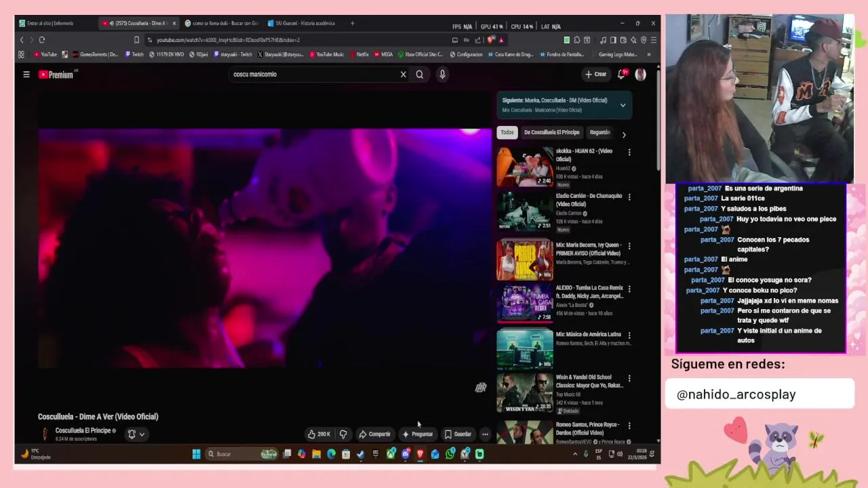The width and height of the screenshot is (868, 488).
Task: Select the Todos filter chip
Action: [507, 133]
